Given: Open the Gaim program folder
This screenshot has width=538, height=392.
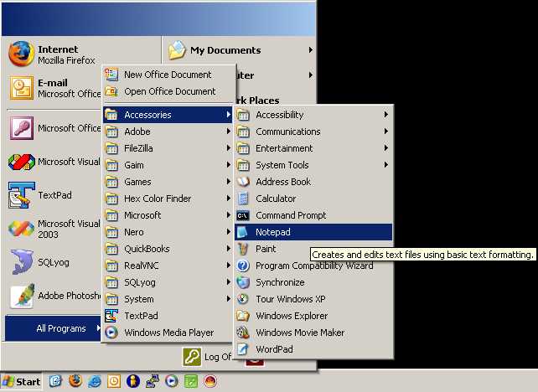Looking at the screenshot, I should 168,165.
